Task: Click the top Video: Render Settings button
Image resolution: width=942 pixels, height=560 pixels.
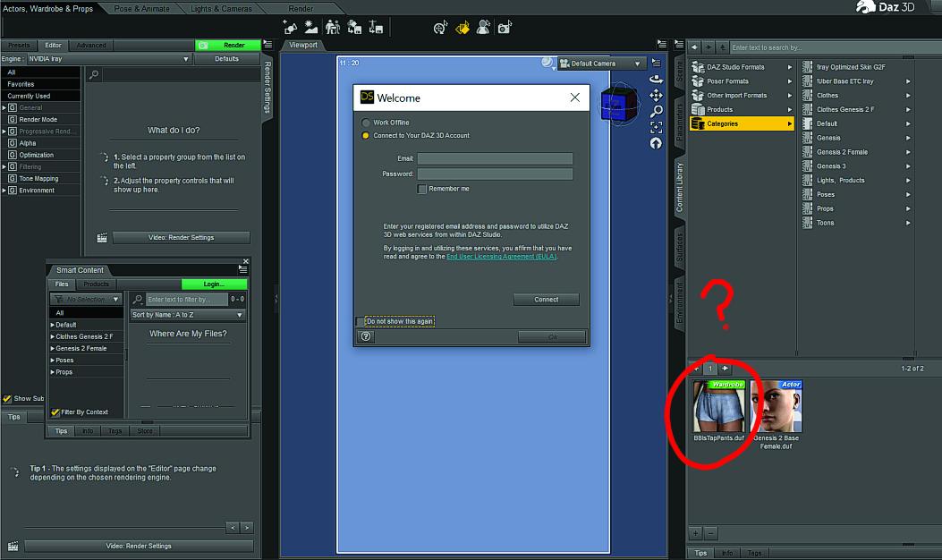Action: [181, 237]
